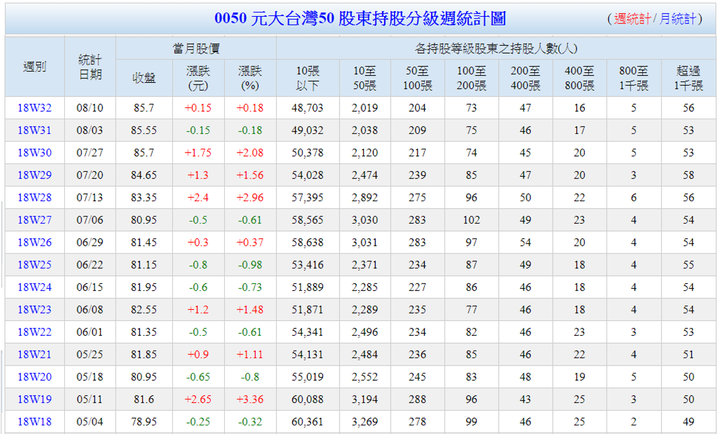Click the 當月股價 group header
The height and width of the screenshot is (434, 720).
(196, 48)
